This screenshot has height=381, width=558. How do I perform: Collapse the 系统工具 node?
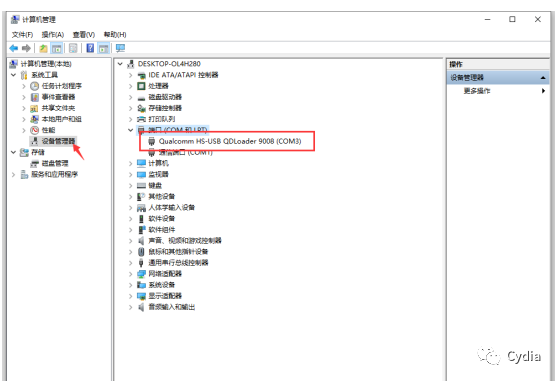click(x=14, y=75)
